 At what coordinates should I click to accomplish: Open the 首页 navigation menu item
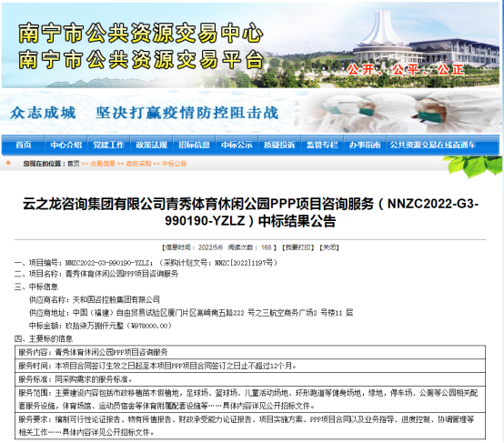[24, 145]
